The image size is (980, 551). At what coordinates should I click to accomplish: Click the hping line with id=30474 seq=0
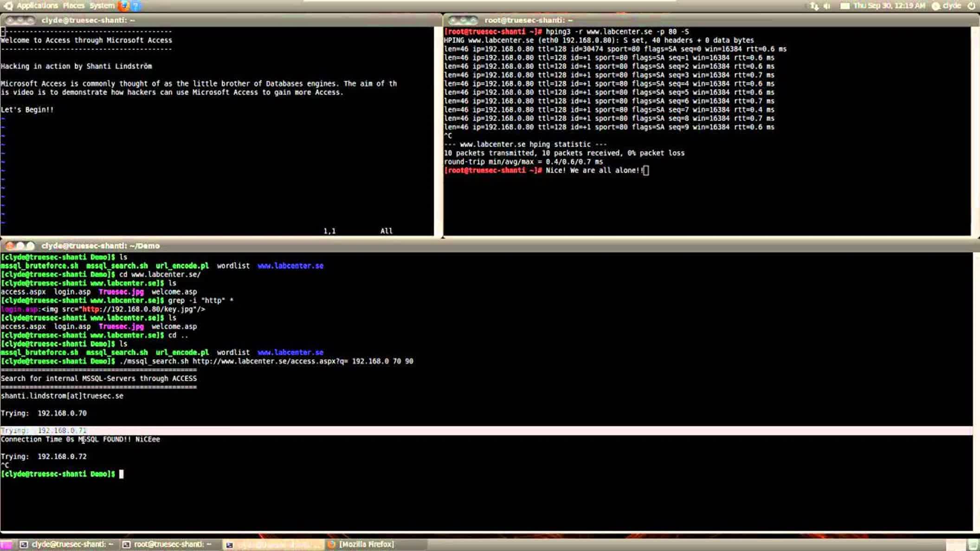(615, 49)
